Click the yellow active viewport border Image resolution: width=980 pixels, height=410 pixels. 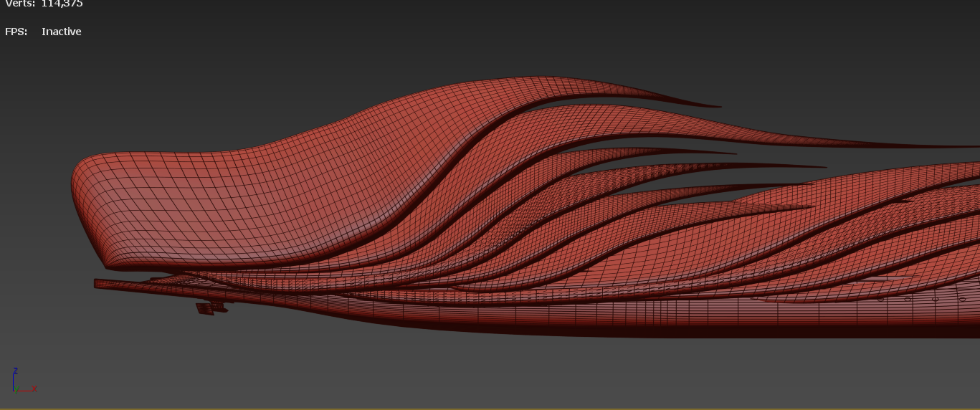click(490, 409)
